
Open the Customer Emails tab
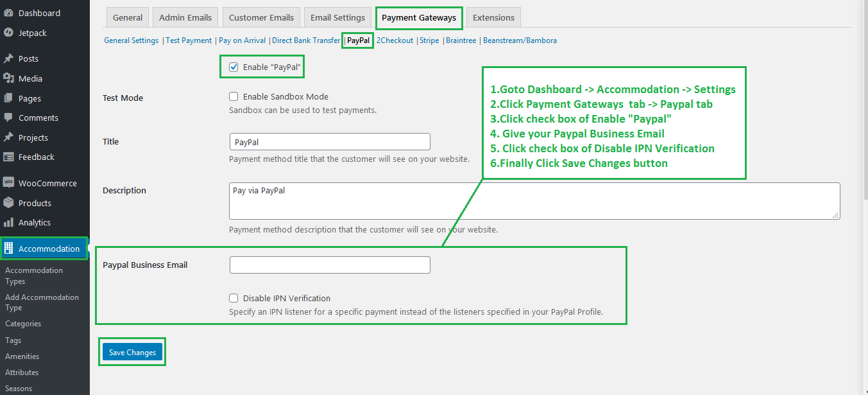pos(261,17)
